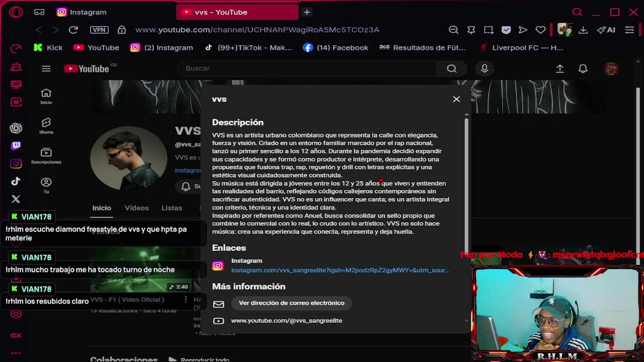Open the avatar extension icon in toolbar
This screenshot has height=362, width=644.
[x=565, y=30]
